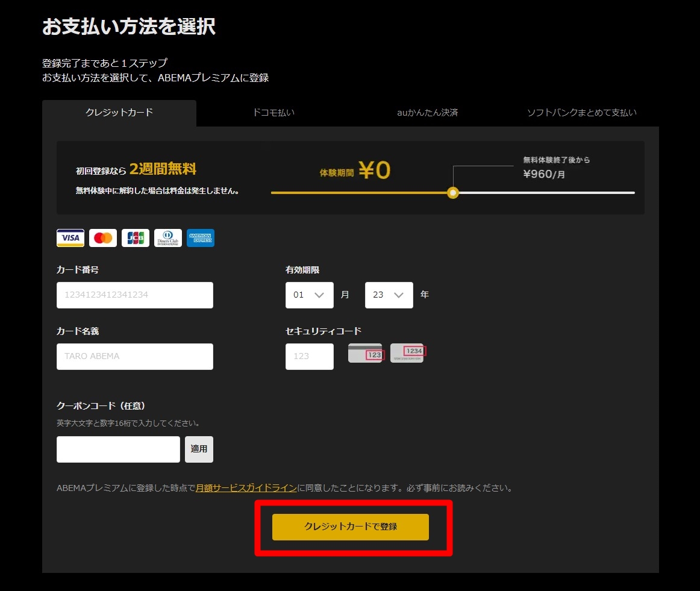Focus the セキュリティコード input field
Screen dimensions: 700x591
(x=310, y=357)
